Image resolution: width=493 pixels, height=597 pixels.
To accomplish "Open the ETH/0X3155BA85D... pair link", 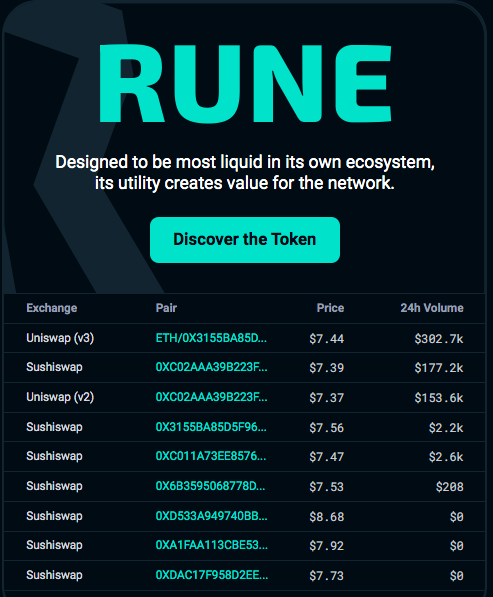I will coord(211,338).
